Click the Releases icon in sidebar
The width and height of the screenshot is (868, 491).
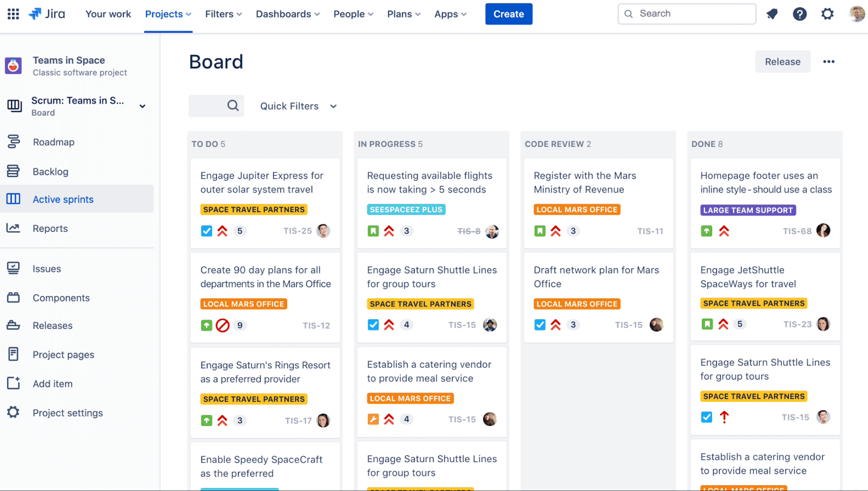click(x=13, y=325)
